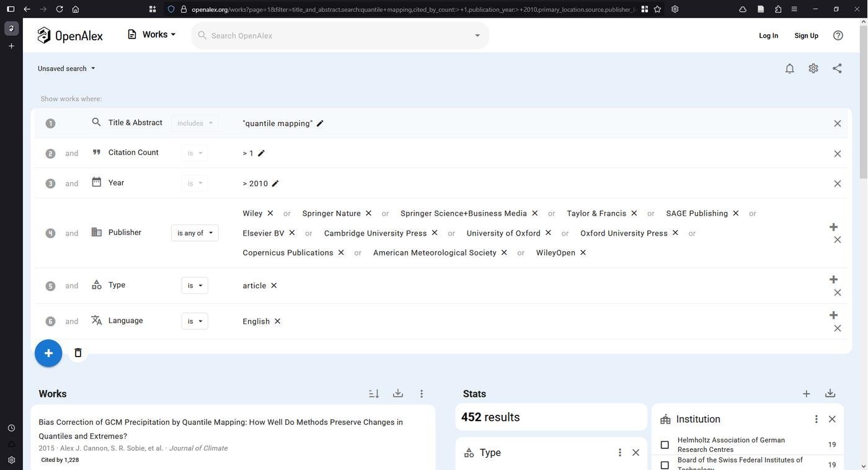Open the Type 'is' operator dropdown
Image resolution: width=868 pixels, height=470 pixels.
(x=195, y=286)
